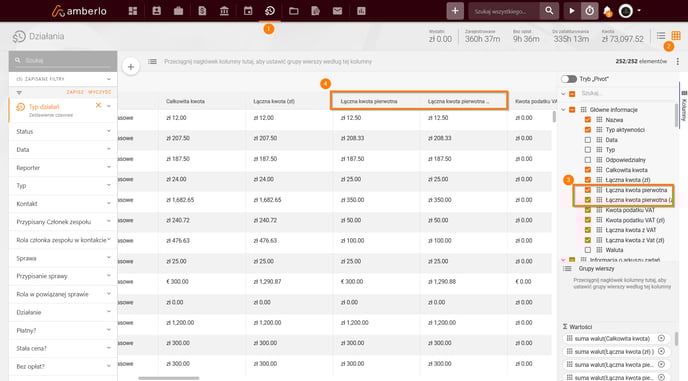Open the calendar icon in navigation
The image size is (688, 381).
[x=248, y=11]
